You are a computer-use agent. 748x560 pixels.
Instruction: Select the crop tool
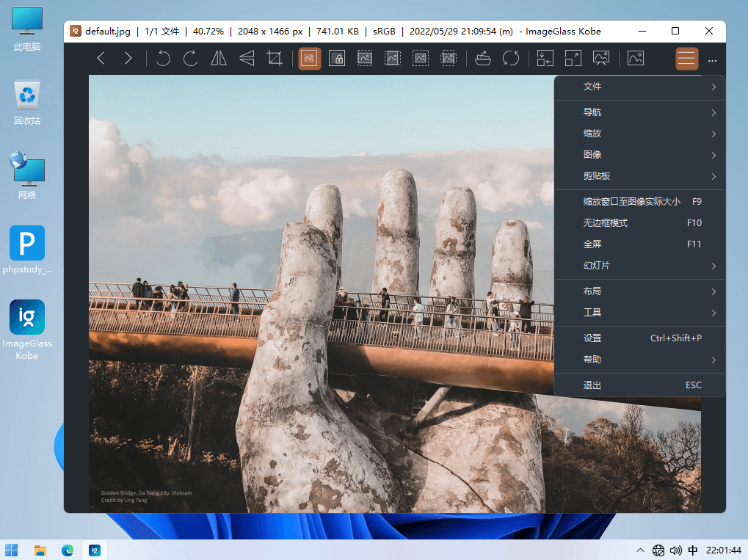(x=275, y=59)
